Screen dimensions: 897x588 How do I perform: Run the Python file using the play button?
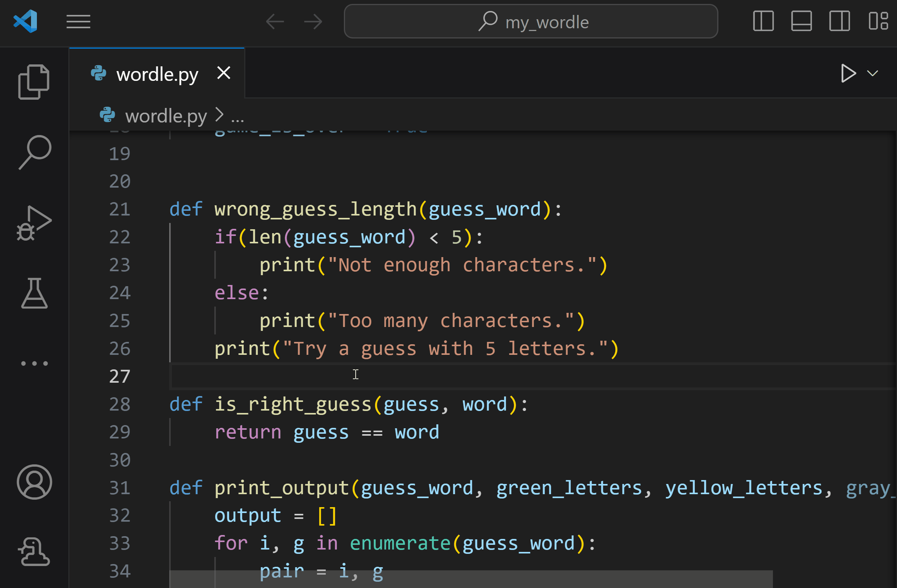tap(848, 73)
